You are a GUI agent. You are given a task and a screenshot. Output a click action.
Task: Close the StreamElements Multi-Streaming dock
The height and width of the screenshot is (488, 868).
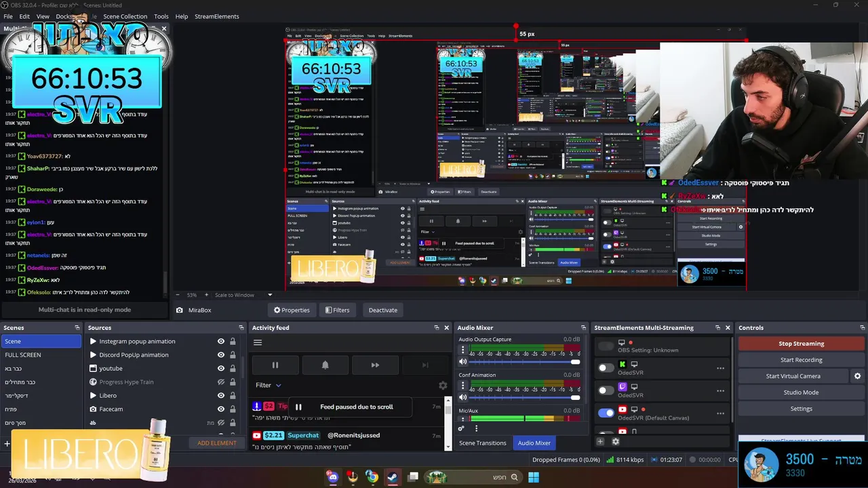[x=728, y=327]
